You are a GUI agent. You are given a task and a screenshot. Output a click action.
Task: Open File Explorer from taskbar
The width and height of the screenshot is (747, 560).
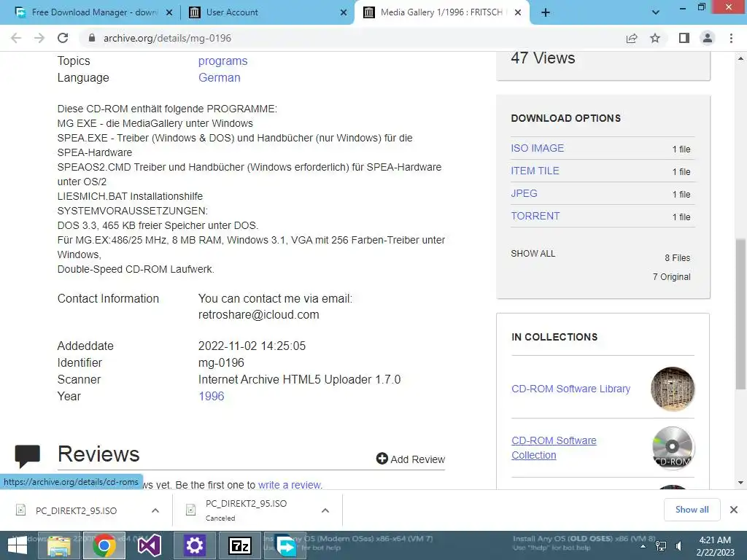[58, 545]
